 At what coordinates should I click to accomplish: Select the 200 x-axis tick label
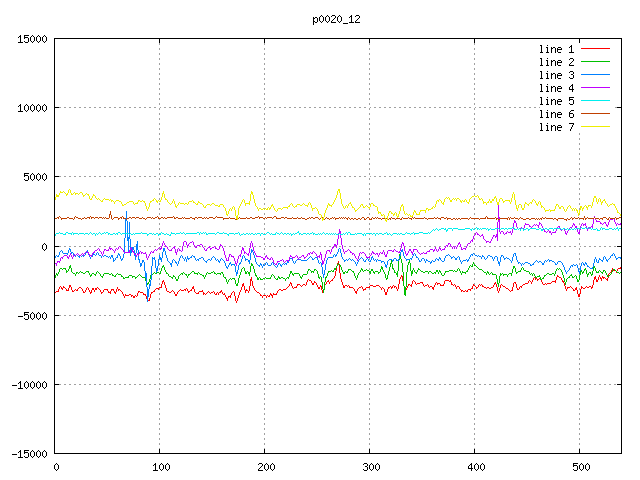click(265, 467)
